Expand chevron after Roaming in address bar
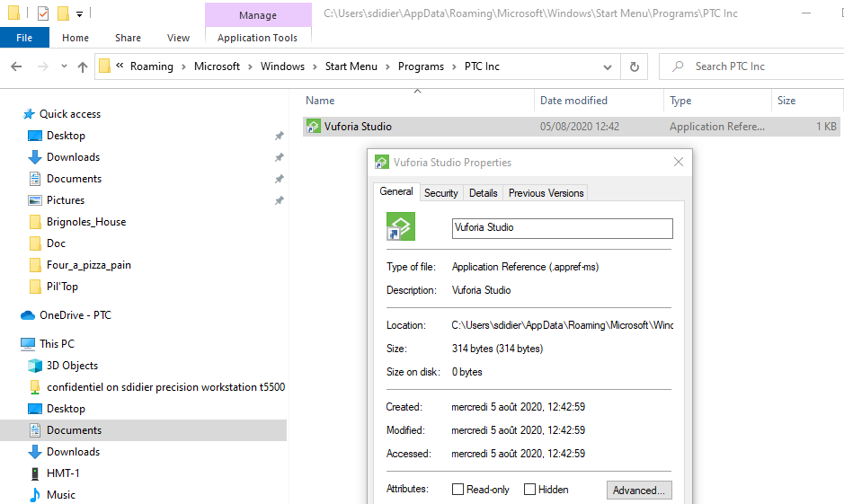This screenshot has height=504, width=844. (x=183, y=66)
